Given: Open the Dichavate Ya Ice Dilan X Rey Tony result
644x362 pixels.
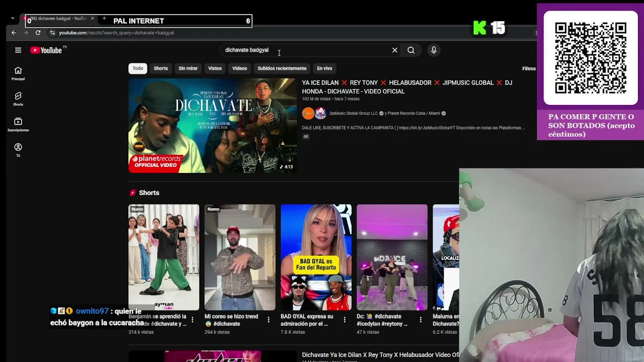Looking at the screenshot, I should [380, 355].
